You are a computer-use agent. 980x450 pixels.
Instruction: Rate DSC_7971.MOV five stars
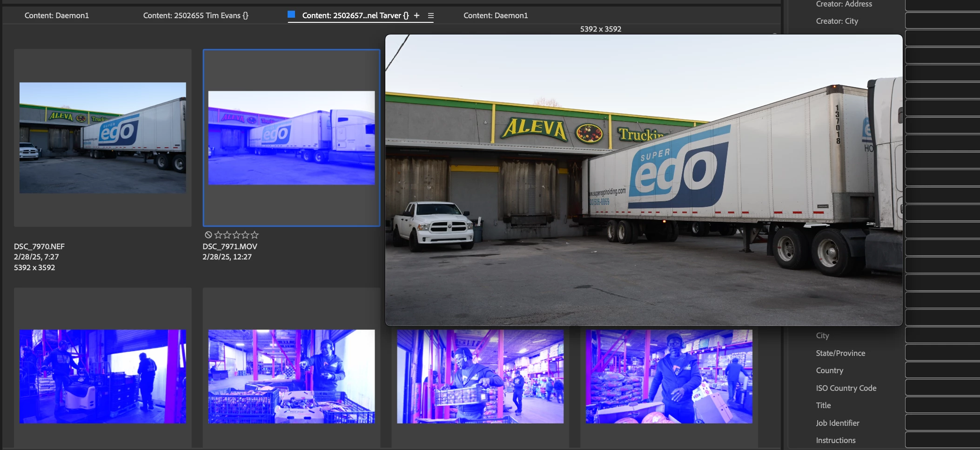coord(255,235)
